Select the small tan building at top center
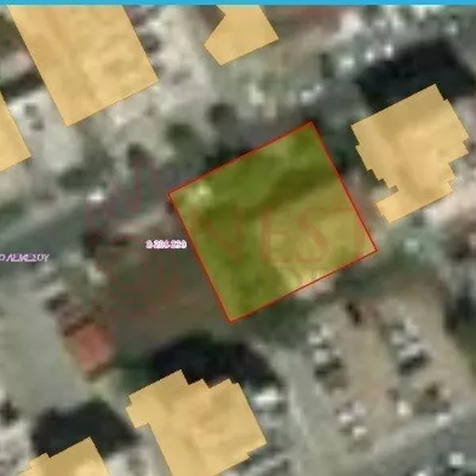 point(241,34)
